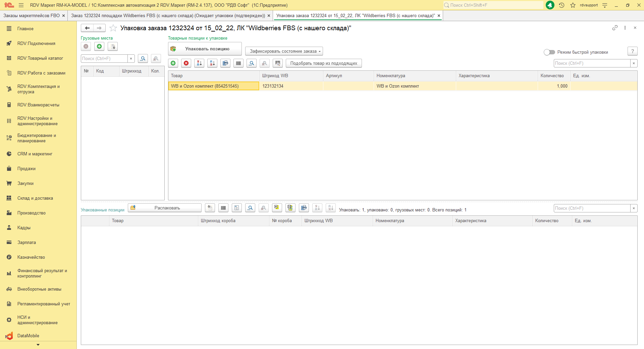Click the red delete position icon
Screen dimensions: 644x349
[x=186, y=63]
